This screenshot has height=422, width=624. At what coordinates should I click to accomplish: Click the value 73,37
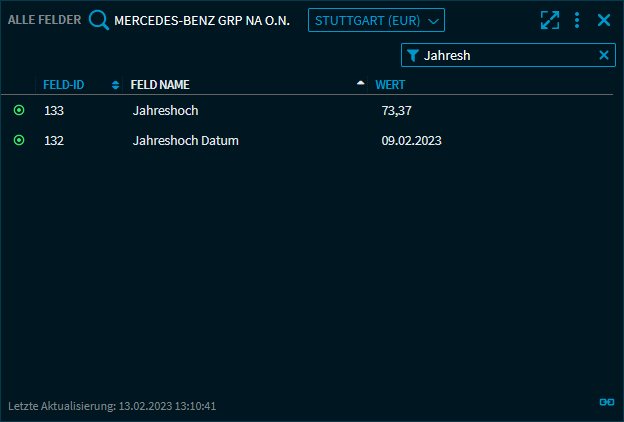click(x=397, y=111)
